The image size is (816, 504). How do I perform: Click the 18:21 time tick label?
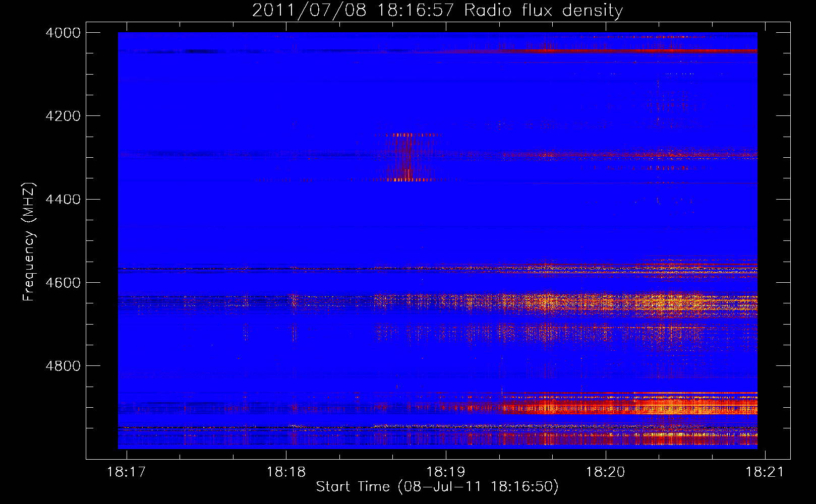[765, 472]
